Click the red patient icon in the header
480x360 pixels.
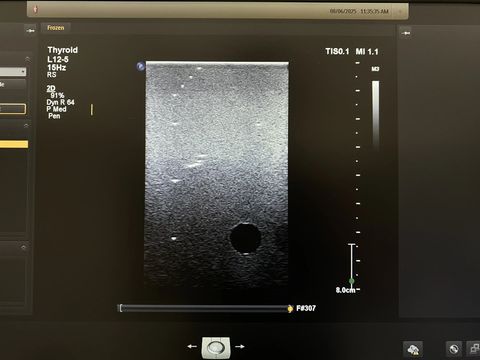[x=35, y=9]
